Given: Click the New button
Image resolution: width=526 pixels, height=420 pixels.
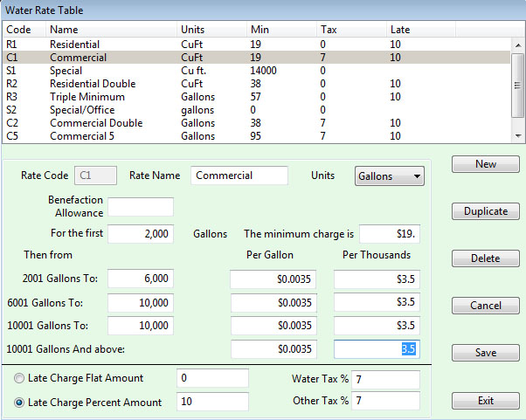Looking at the screenshot, I should click(x=486, y=164).
